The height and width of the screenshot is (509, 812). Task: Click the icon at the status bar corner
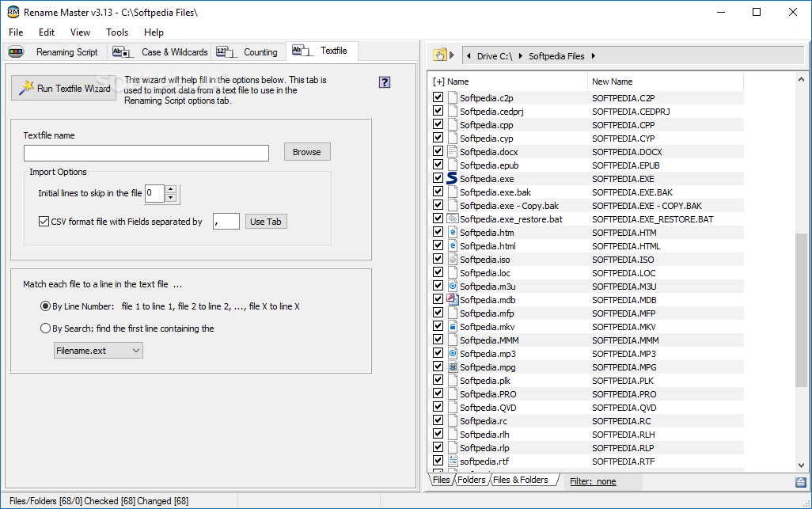[801, 483]
